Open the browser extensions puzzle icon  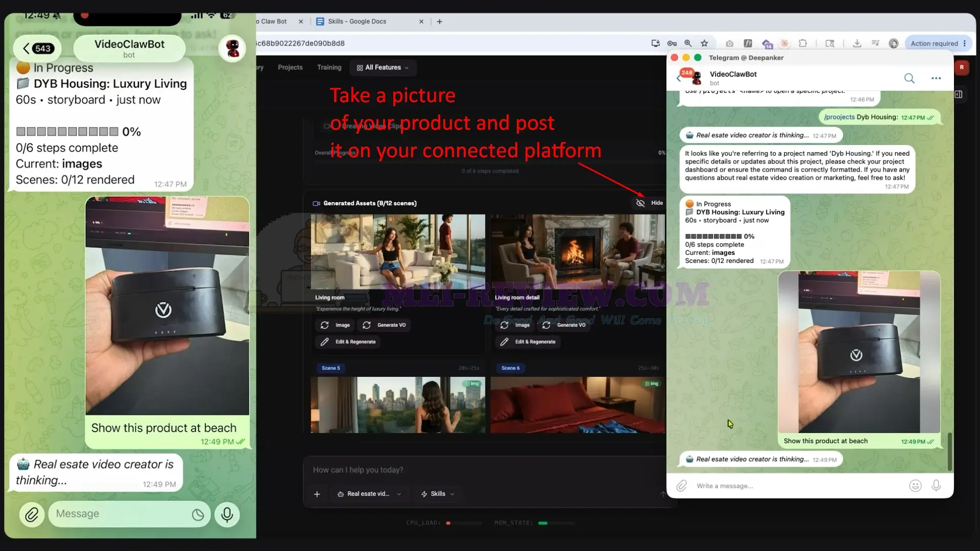[803, 43]
